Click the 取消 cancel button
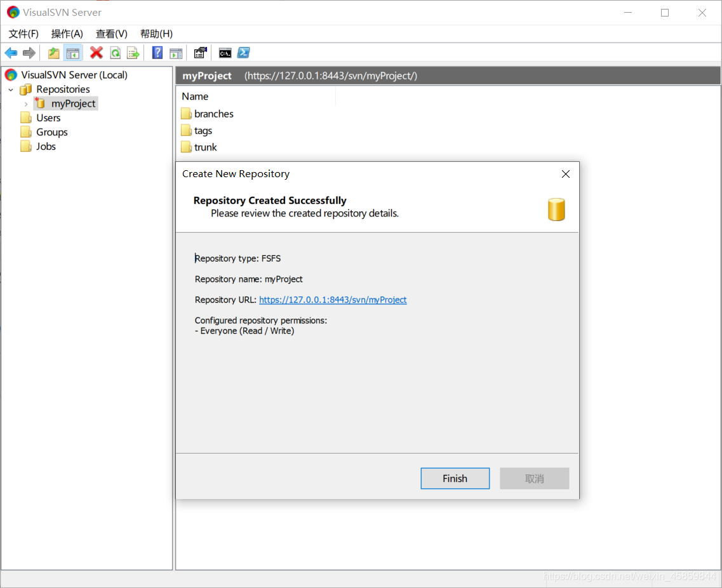The height and width of the screenshot is (588, 722). click(x=534, y=478)
